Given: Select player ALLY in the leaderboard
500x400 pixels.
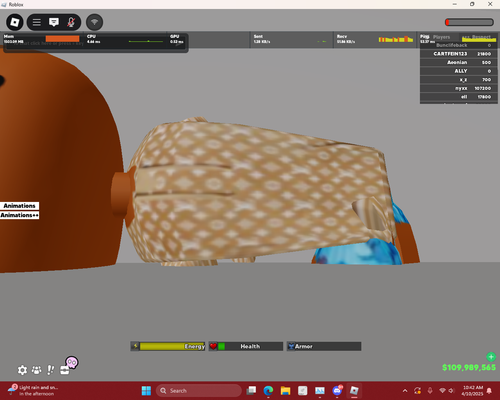Looking at the screenshot, I should (459, 71).
